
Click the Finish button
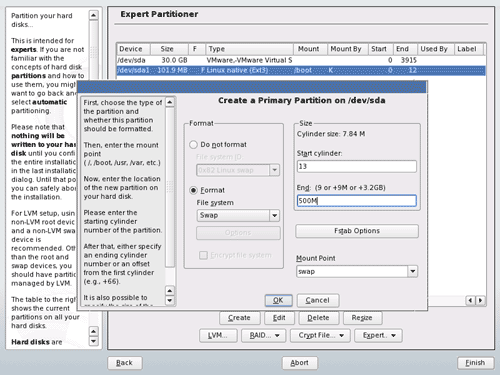click(x=475, y=363)
